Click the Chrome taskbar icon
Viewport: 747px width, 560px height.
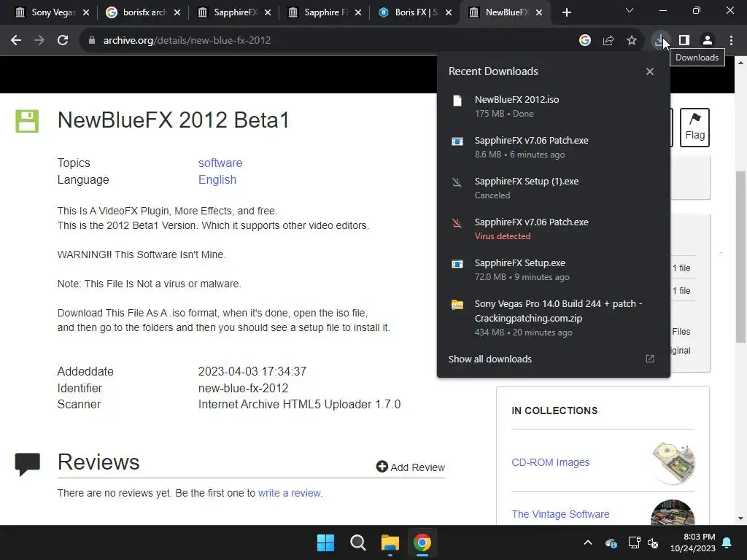pos(422,542)
